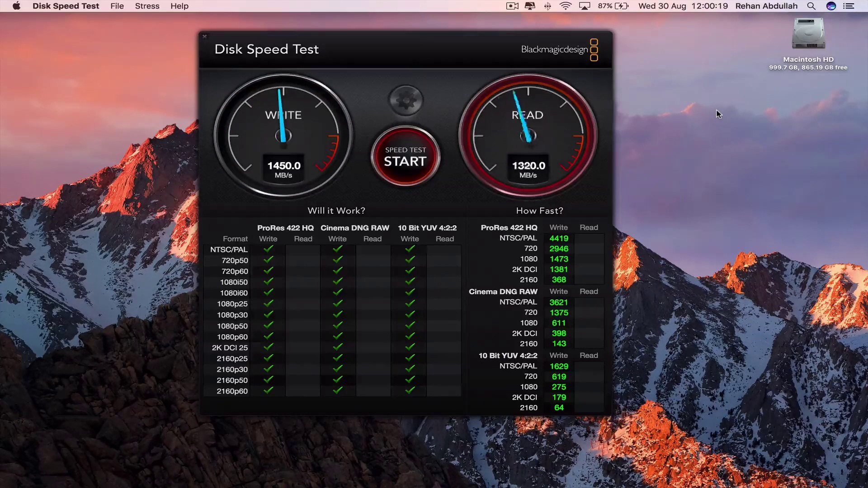Viewport: 868px width, 488px height.
Task: Click the Wi-Fi status icon
Action: pyautogui.click(x=565, y=6)
